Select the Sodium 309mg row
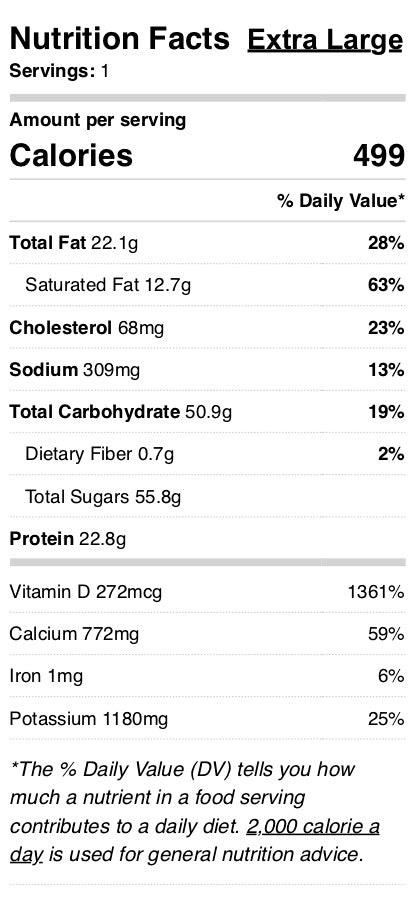This screenshot has height=900, width=414. [x=207, y=370]
